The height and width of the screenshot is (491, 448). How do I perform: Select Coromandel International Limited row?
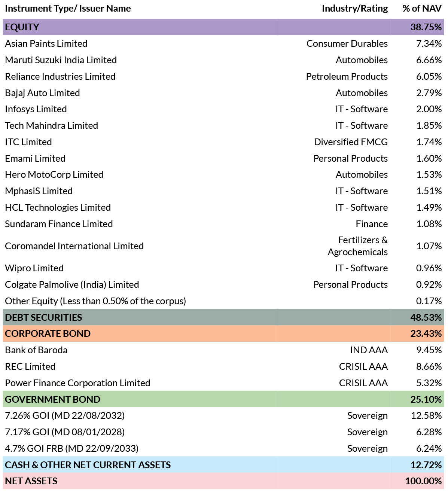pyautogui.click(x=223, y=246)
